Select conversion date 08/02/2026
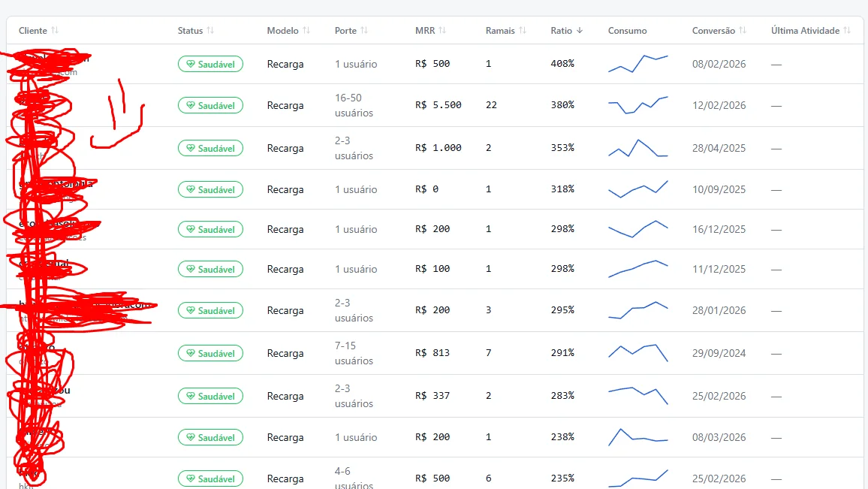Image resolution: width=868 pixels, height=489 pixels. pyautogui.click(x=719, y=64)
